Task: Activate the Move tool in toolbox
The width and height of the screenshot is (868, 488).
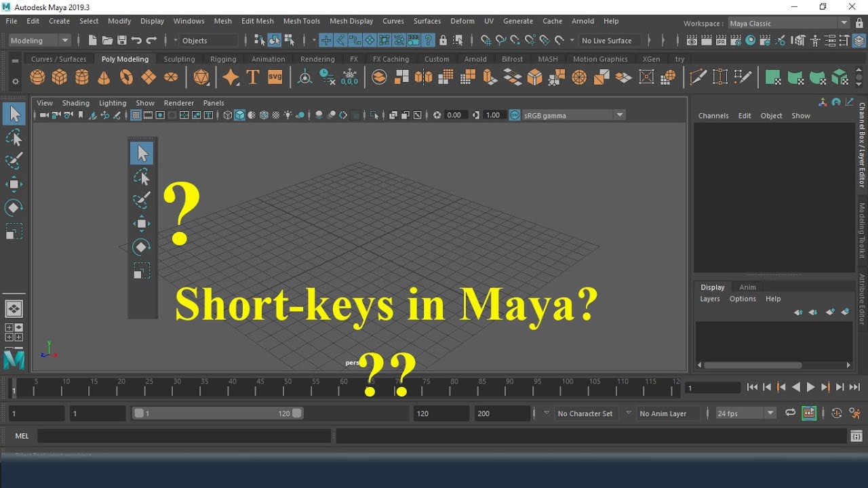Action: point(14,184)
